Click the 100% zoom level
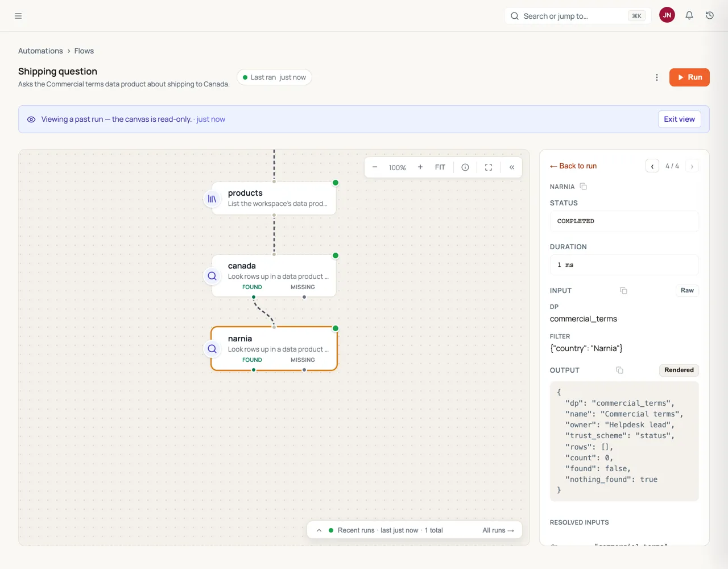 398,168
